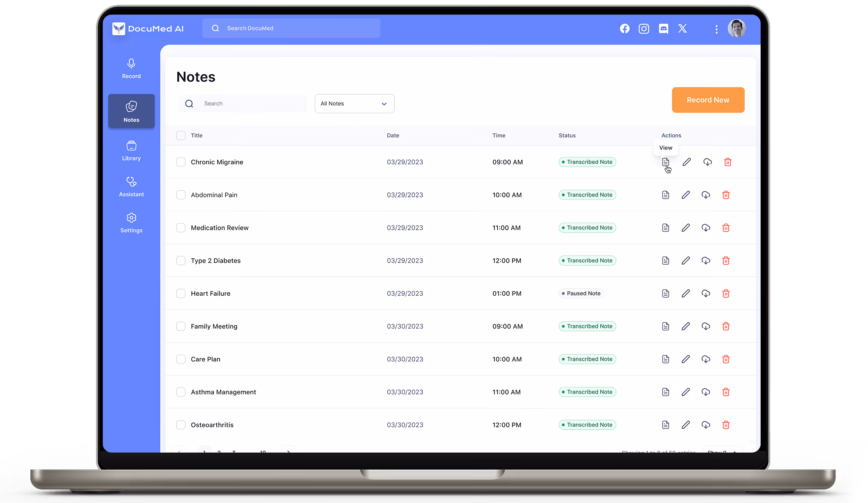Edit the Family Meeting note
868x503 pixels.
pyautogui.click(x=686, y=326)
